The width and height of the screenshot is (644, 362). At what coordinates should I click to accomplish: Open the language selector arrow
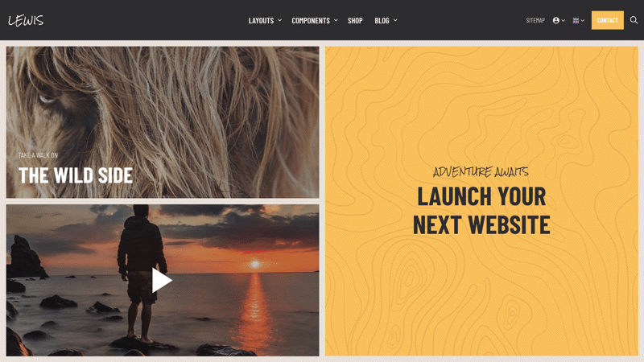[x=582, y=21]
